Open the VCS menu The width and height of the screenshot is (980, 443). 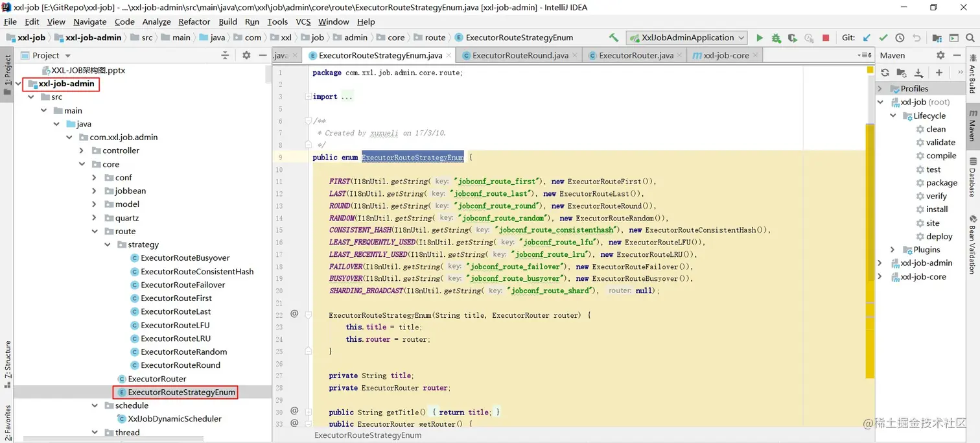point(303,21)
